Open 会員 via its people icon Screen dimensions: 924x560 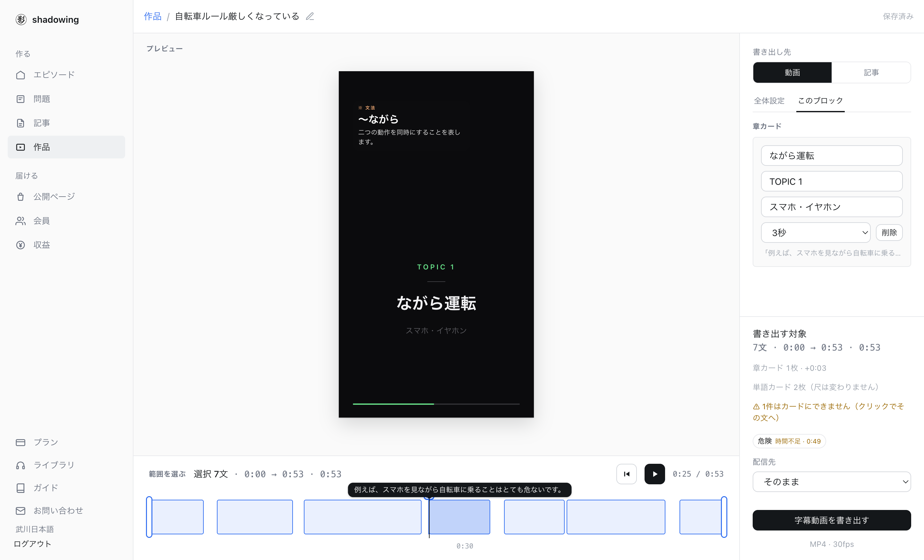coord(21,221)
